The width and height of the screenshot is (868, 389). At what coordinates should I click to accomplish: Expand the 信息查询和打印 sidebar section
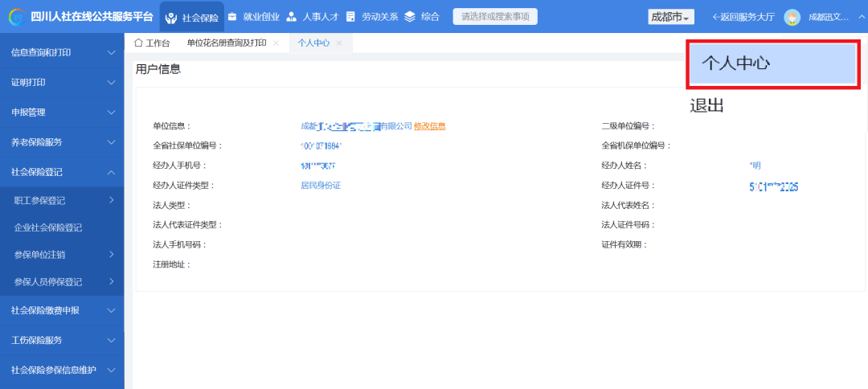62,53
